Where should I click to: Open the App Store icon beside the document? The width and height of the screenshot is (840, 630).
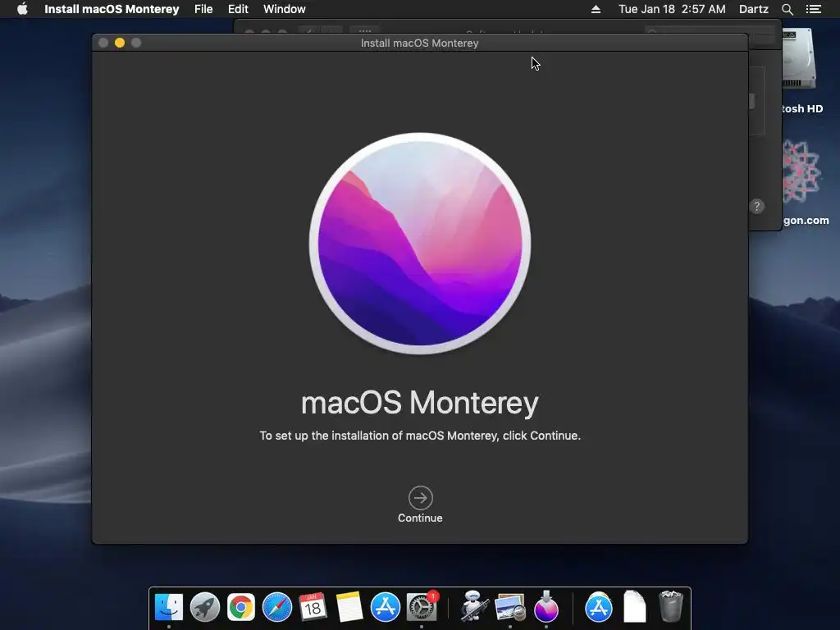[x=598, y=608]
